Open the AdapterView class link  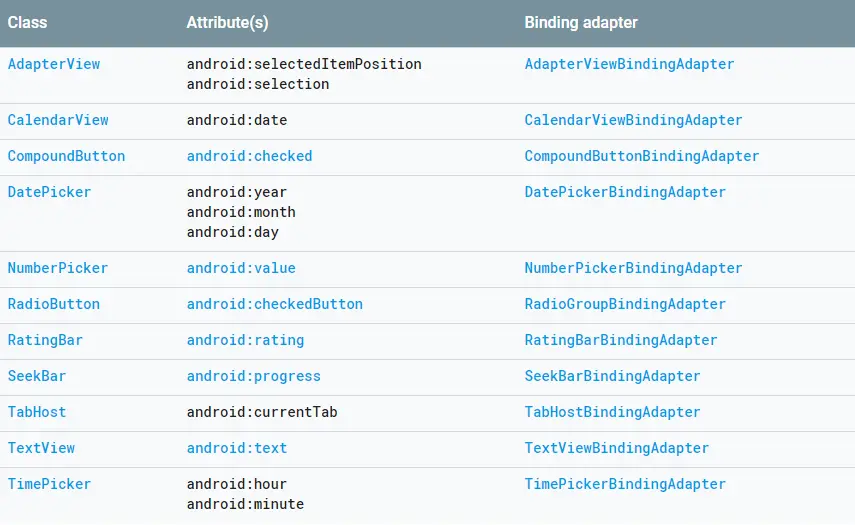point(54,64)
